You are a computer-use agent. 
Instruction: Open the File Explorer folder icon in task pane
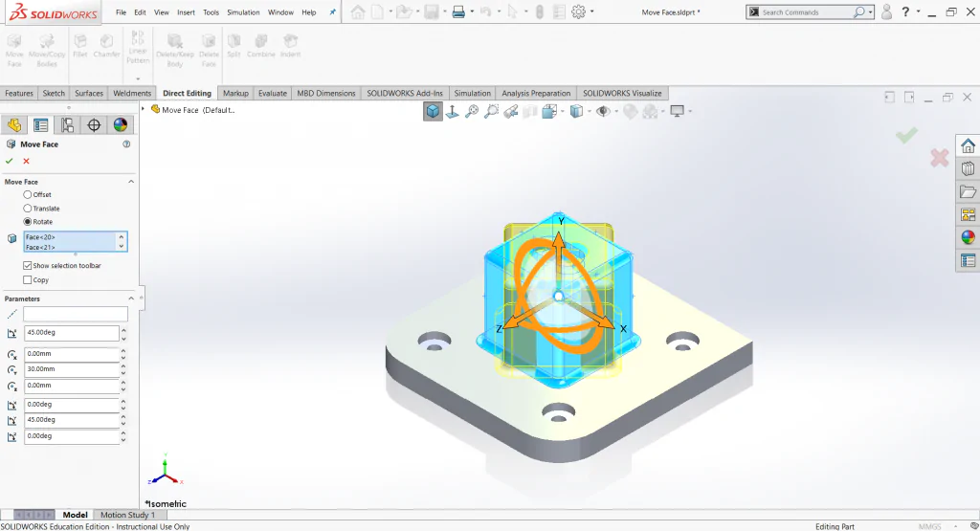(969, 191)
